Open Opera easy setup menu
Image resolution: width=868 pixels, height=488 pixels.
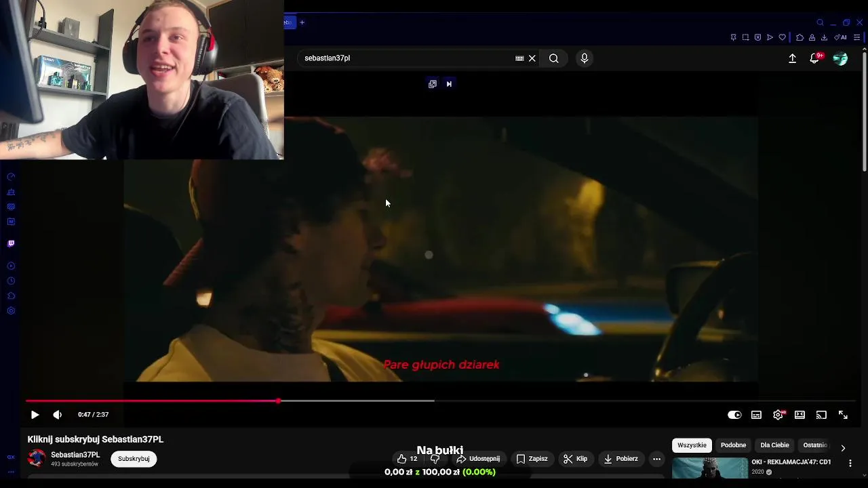click(857, 37)
